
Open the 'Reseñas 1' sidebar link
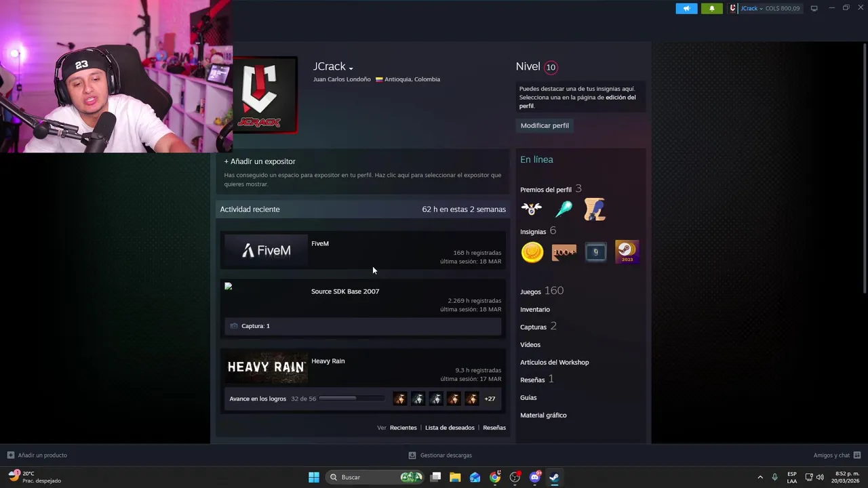tap(536, 380)
